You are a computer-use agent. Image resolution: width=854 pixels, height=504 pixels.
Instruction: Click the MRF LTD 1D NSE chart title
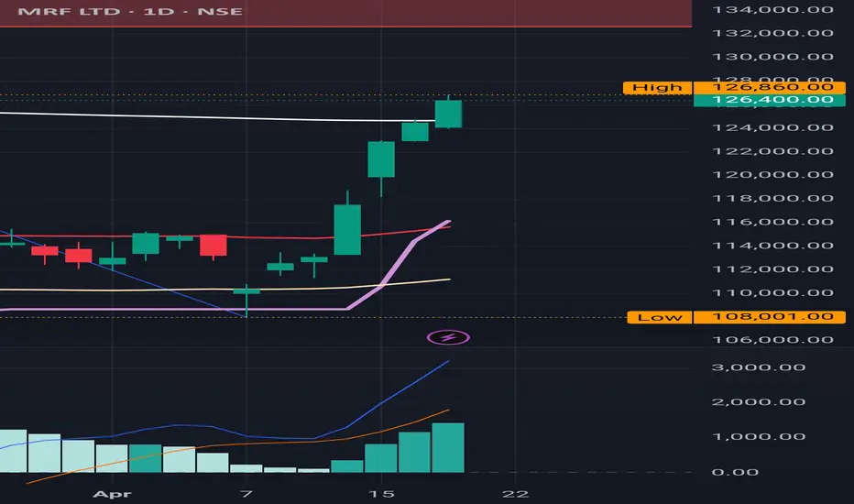pos(130,11)
